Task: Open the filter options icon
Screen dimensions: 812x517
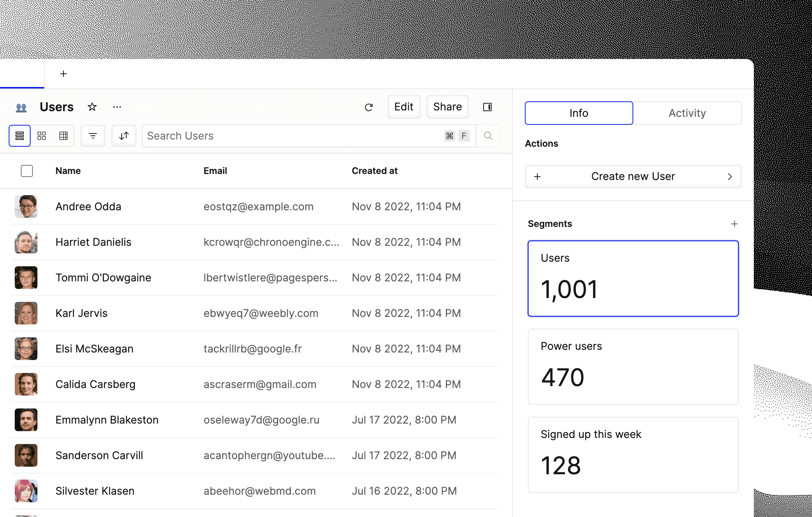Action: [x=93, y=136]
